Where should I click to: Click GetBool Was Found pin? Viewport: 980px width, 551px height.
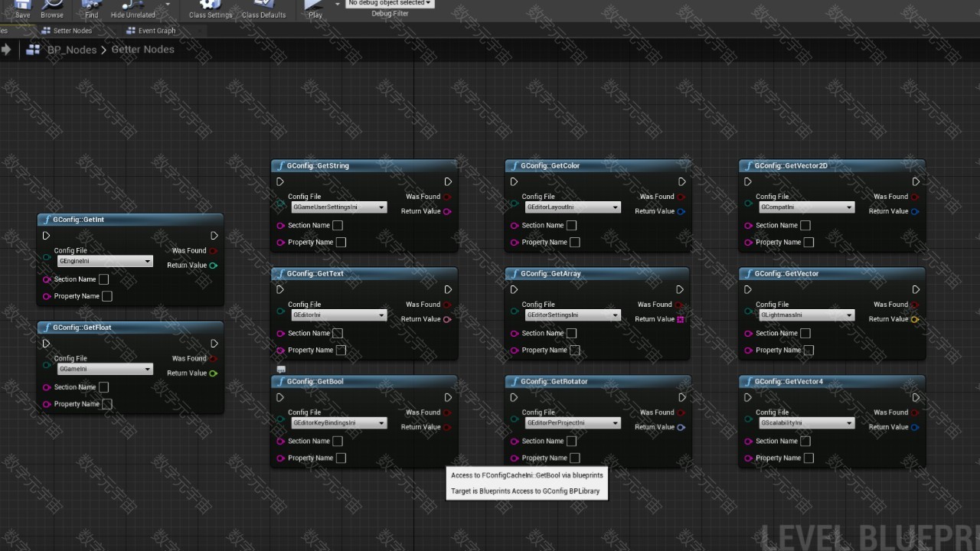point(447,412)
